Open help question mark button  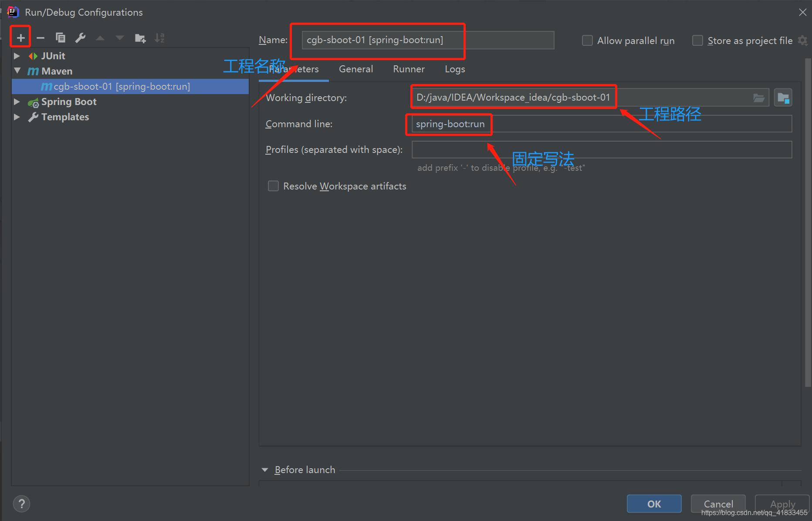[x=22, y=504]
